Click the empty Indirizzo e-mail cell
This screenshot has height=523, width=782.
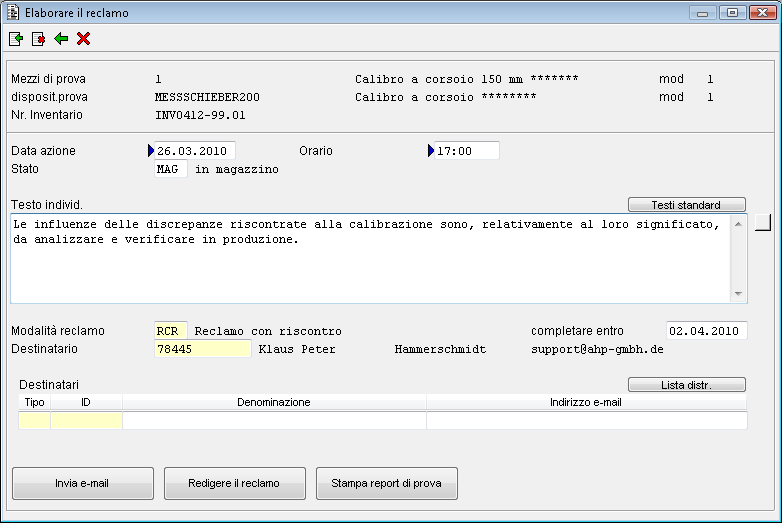pos(586,421)
